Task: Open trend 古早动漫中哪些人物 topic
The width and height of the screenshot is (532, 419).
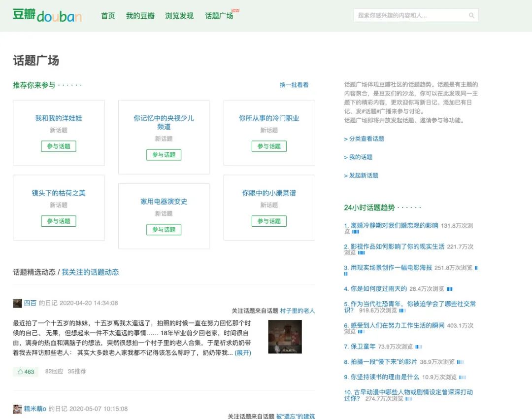Action: [x=408, y=395]
